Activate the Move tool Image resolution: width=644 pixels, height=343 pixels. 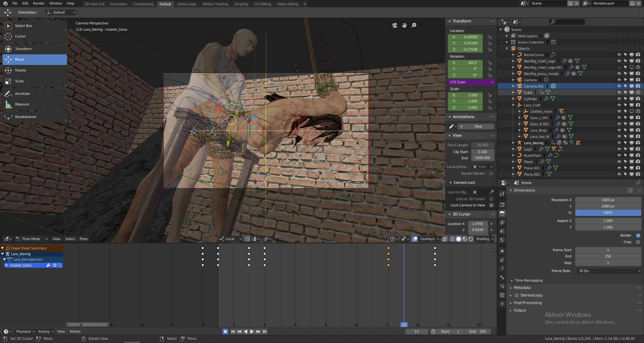click(x=35, y=60)
